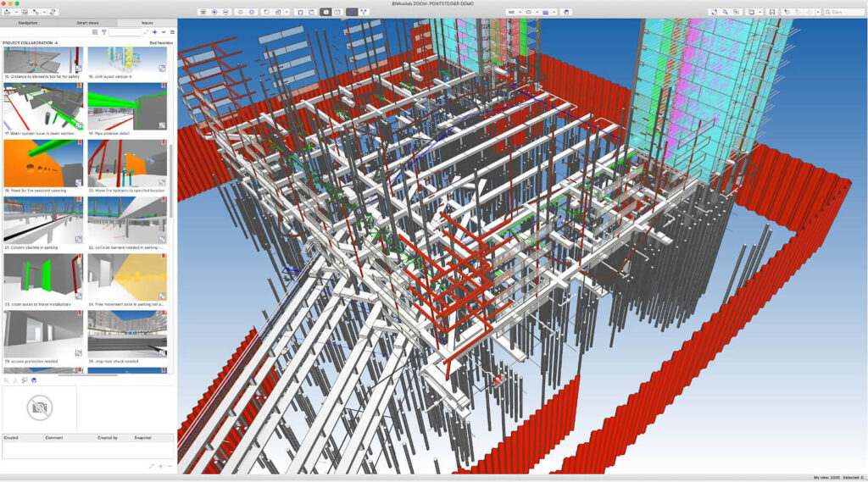Click the list-lines icon in the center toolbar
The height and width of the screenshot is (482, 868).
click(x=203, y=12)
